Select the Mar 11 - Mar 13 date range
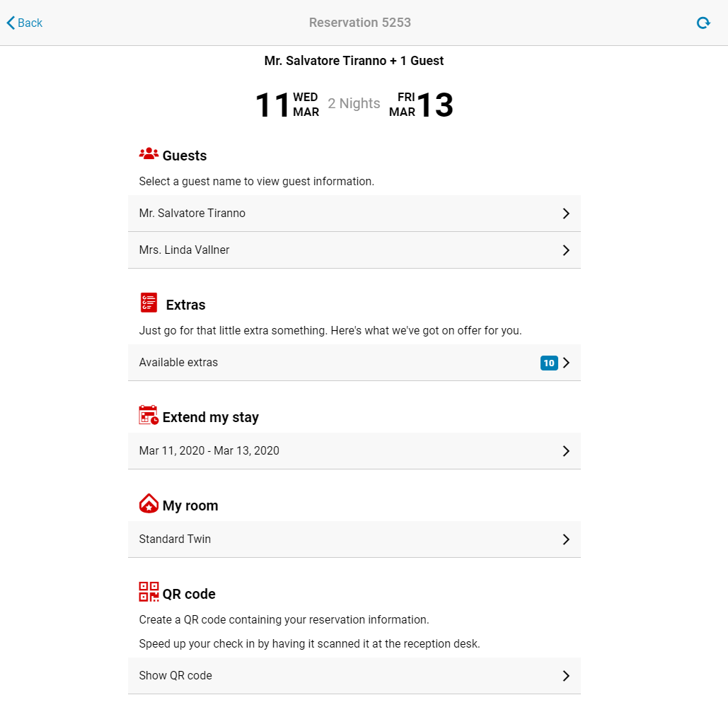The image size is (728, 707). 209,451
